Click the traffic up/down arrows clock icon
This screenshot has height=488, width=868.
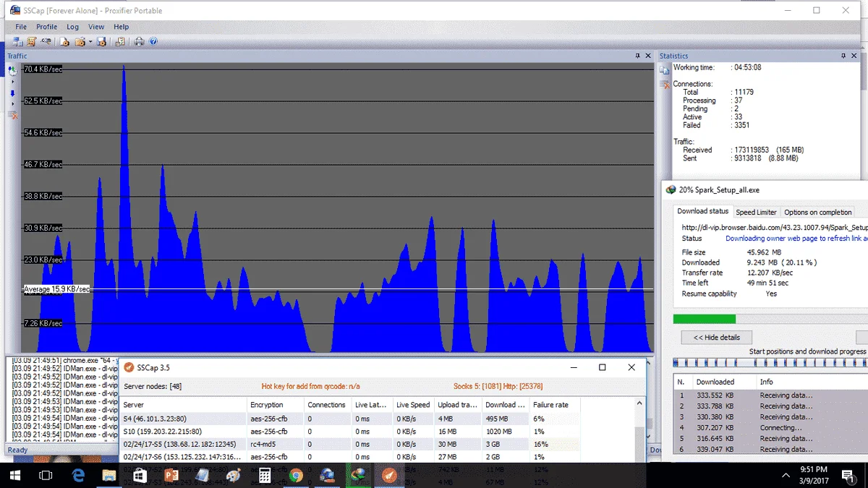12,70
